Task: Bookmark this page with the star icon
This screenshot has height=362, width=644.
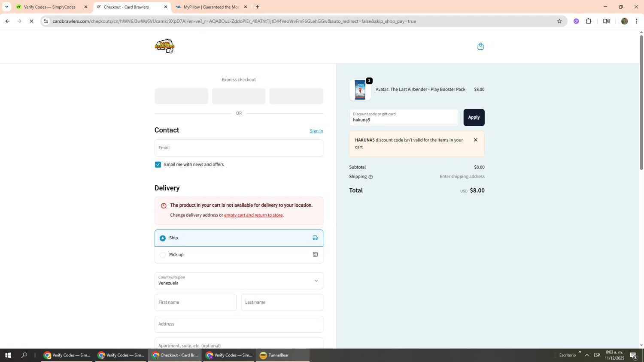Action: click(559, 21)
